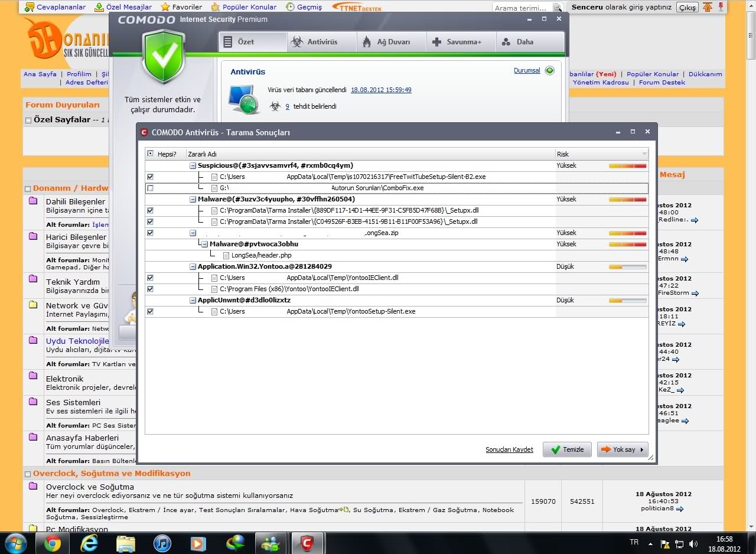This screenshot has width=756, height=554.
Task: Collapse the Suspicious@(#3sjavvsamvrf4 group
Action: coord(193,166)
